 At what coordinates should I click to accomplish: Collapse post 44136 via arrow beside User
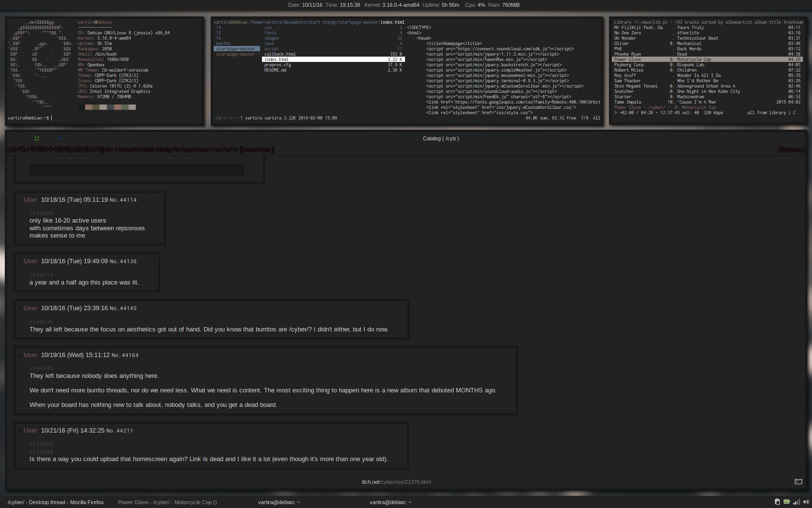[x=20, y=261]
